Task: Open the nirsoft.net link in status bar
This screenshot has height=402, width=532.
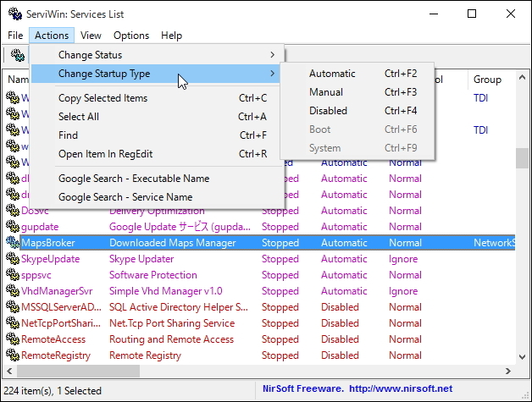Action: (401, 388)
